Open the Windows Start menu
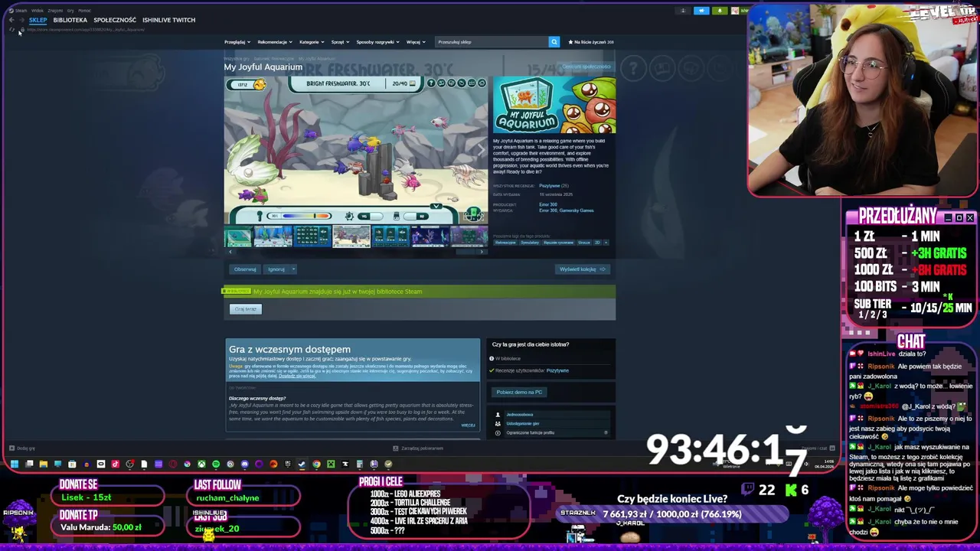Viewport: 980px width, 551px height. [x=15, y=464]
